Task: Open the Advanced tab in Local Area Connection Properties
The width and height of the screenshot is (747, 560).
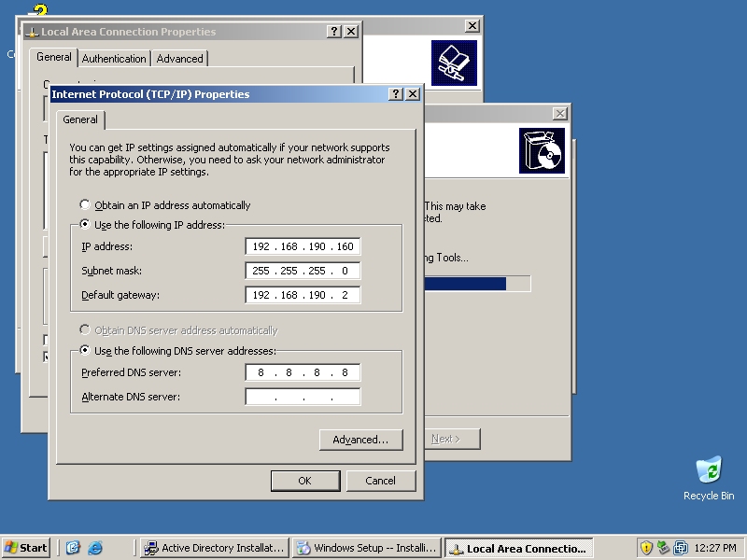Action: tap(179, 59)
